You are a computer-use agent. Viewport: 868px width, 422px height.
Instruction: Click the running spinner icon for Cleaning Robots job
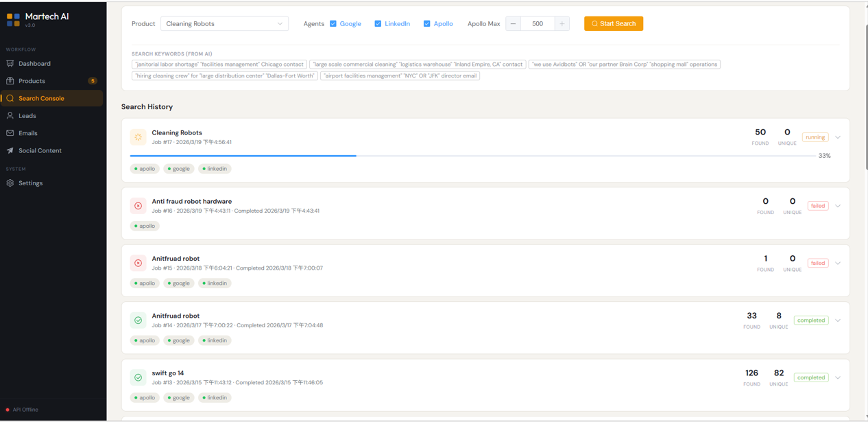click(x=138, y=137)
